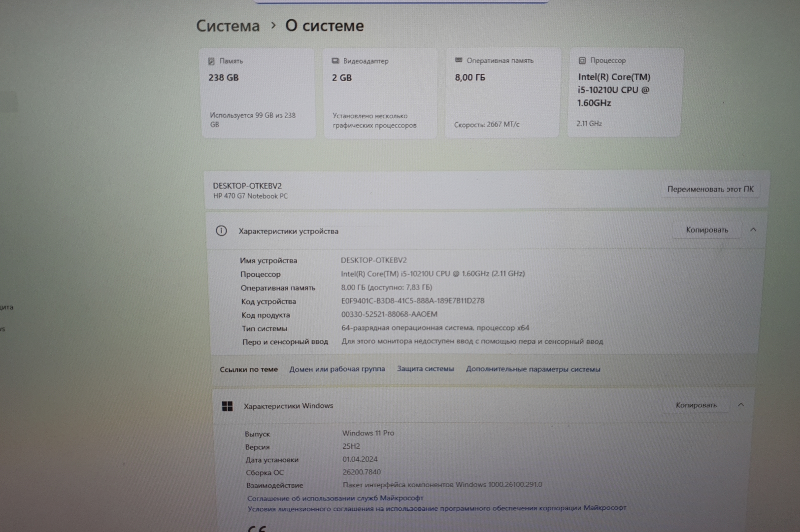Screen dimensions: 800x532
Task: Click the Оперативная память card icon
Action: pyautogui.click(x=459, y=60)
